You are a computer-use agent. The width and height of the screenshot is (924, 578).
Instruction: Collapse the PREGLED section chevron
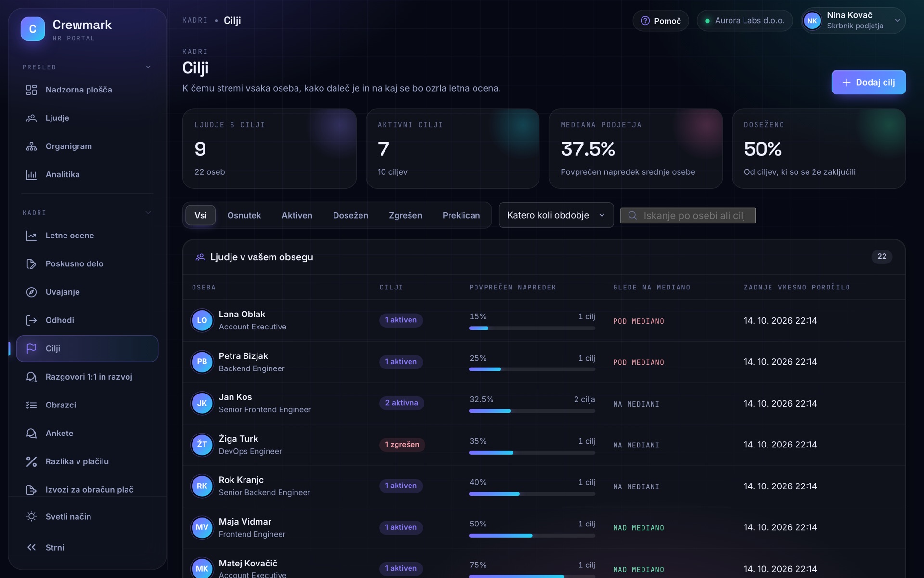pyautogui.click(x=148, y=67)
